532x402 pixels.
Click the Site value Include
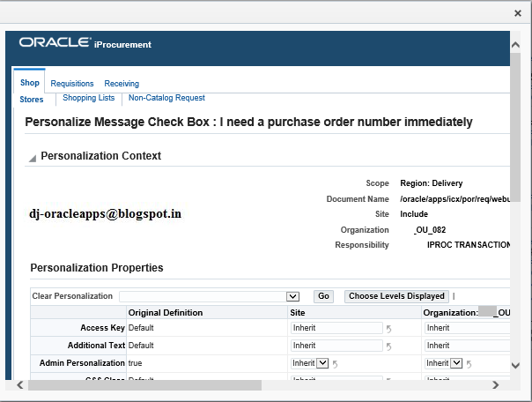(414, 214)
